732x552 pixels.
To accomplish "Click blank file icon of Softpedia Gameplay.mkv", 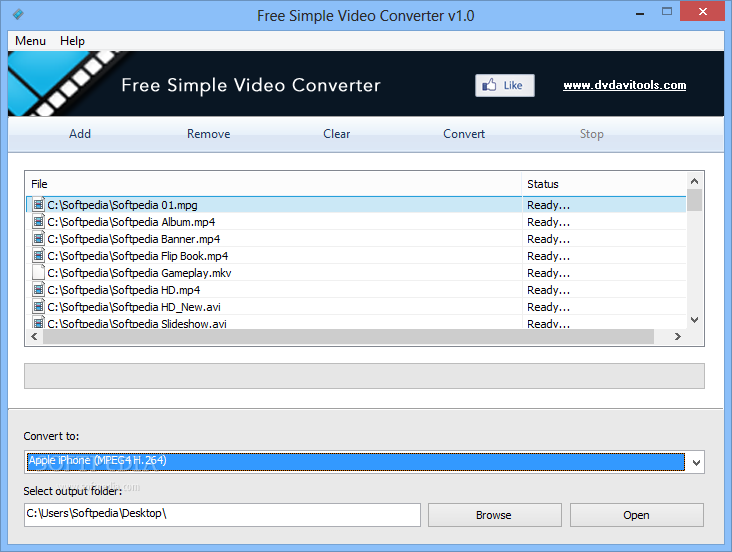I will click(x=39, y=272).
